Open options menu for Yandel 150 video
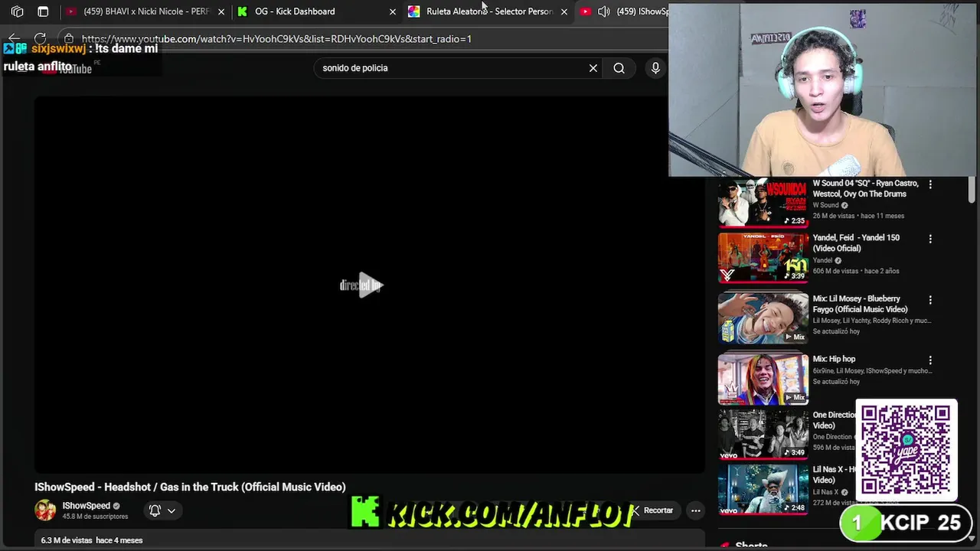Screen dimensions: 980x551 pos(930,239)
